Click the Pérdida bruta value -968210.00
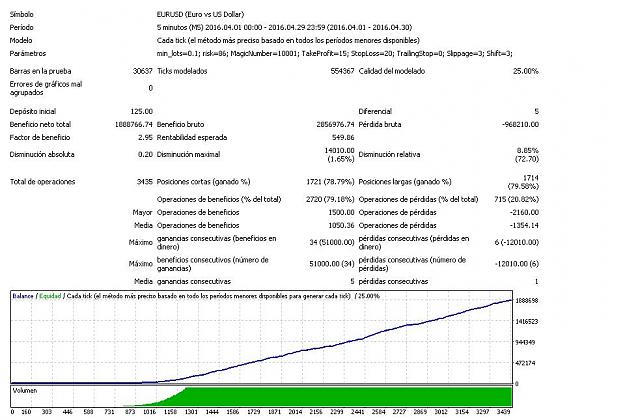This screenshot has height=420, width=625. (520, 125)
